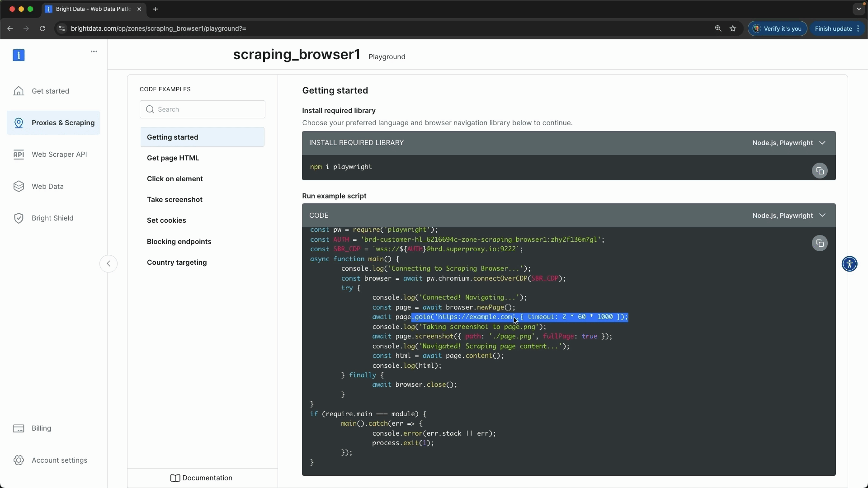This screenshot has height=488, width=868.
Task: Click the 'const AUTH' code line
Action: (x=457, y=239)
